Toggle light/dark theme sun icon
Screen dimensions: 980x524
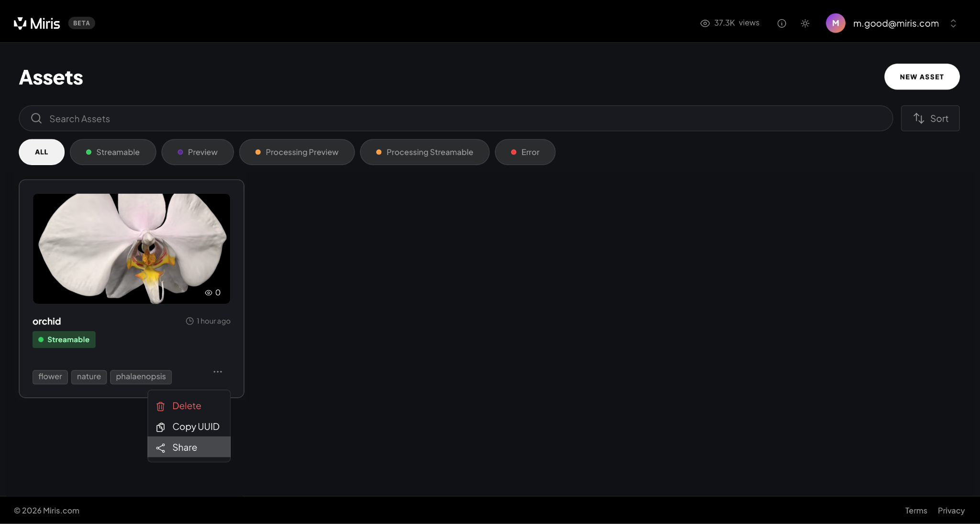(805, 23)
